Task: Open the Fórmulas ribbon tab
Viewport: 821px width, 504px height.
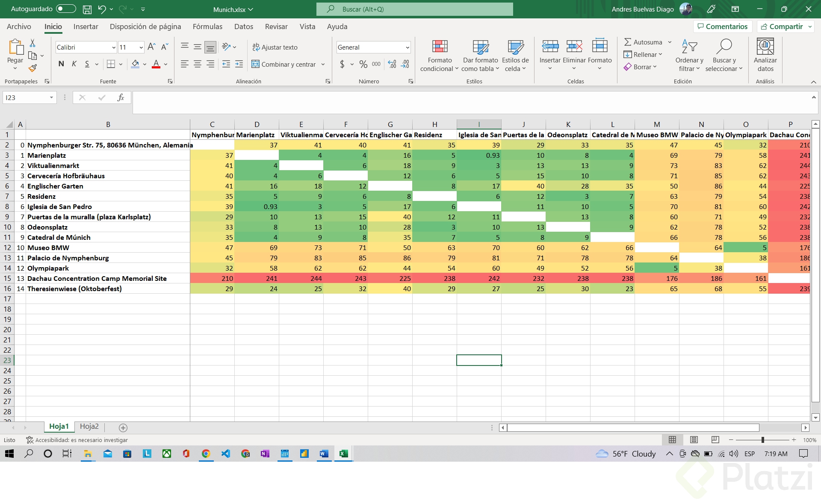Action: [x=207, y=27]
